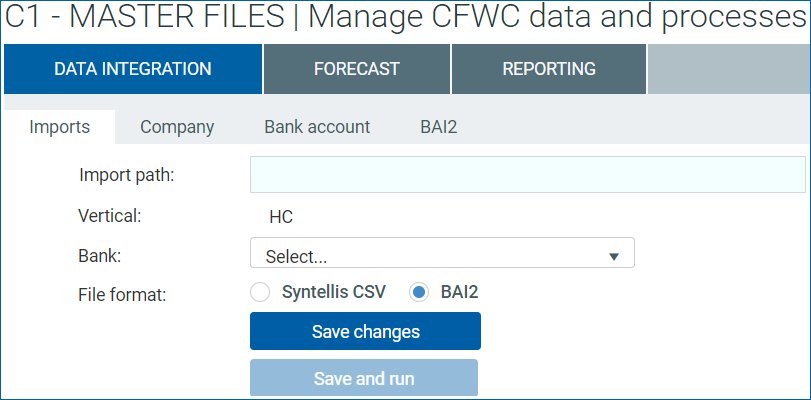The width and height of the screenshot is (811, 400).
Task: Go to the REPORTING section
Action: point(549,69)
